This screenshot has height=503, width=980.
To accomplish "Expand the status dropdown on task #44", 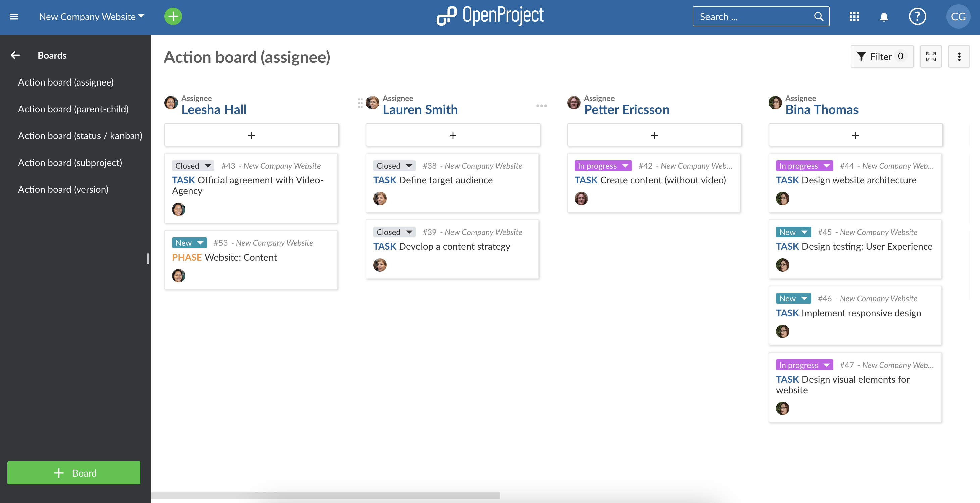I will pyautogui.click(x=827, y=166).
